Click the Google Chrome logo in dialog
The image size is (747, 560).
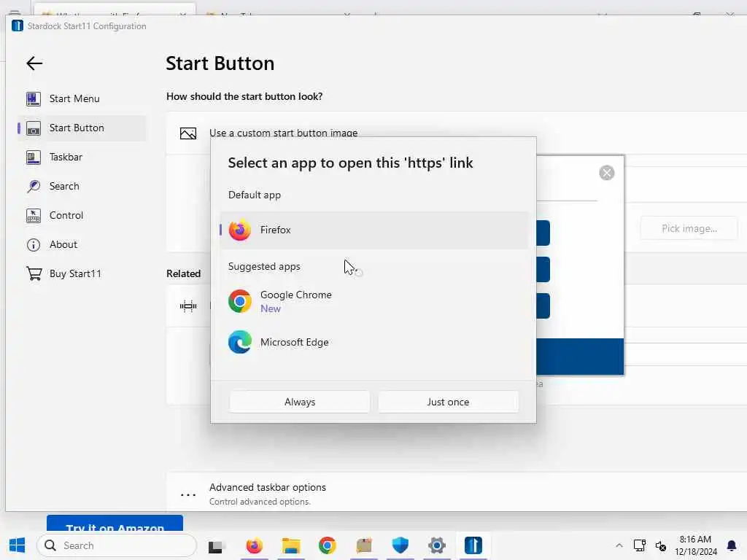[x=239, y=301]
